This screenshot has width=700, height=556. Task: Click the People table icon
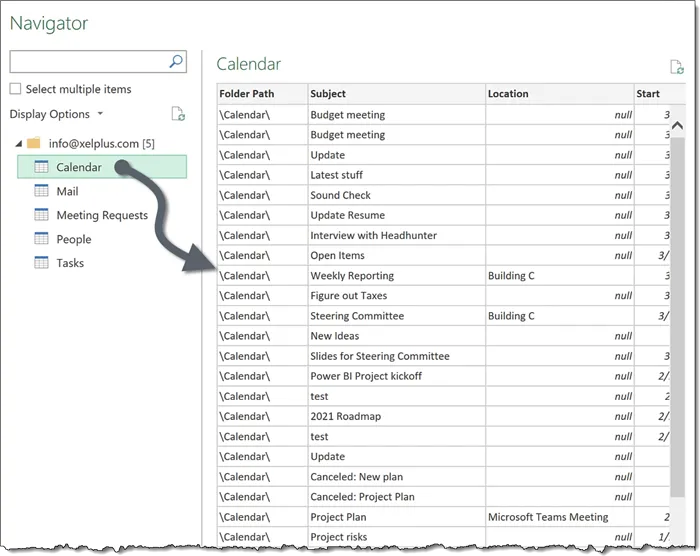(x=41, y=239)
